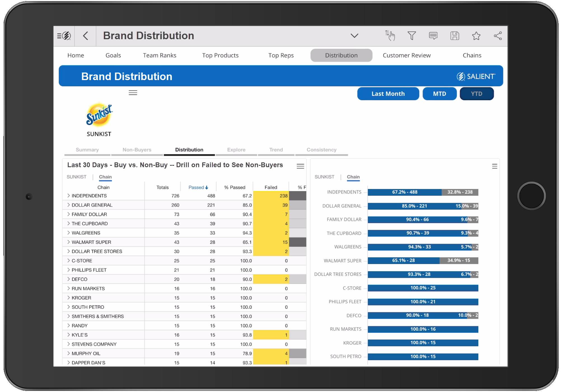Expand the INDEPENDENTS row

(x=68, y=196)
